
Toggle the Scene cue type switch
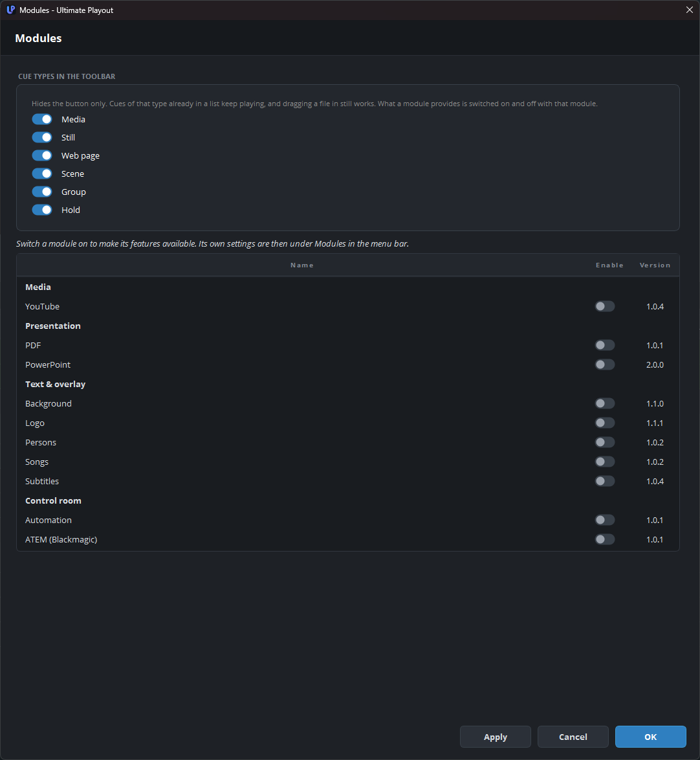[x=42, y=173]
